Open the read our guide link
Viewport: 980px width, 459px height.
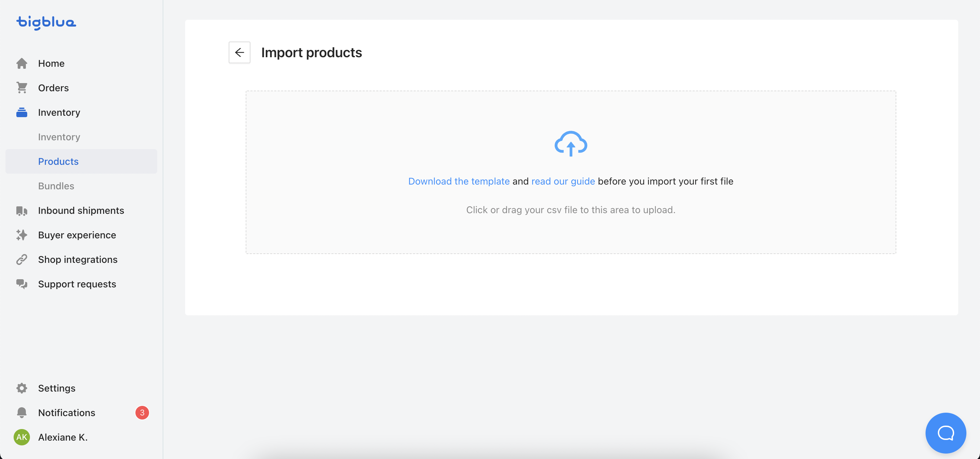point(563,181)
